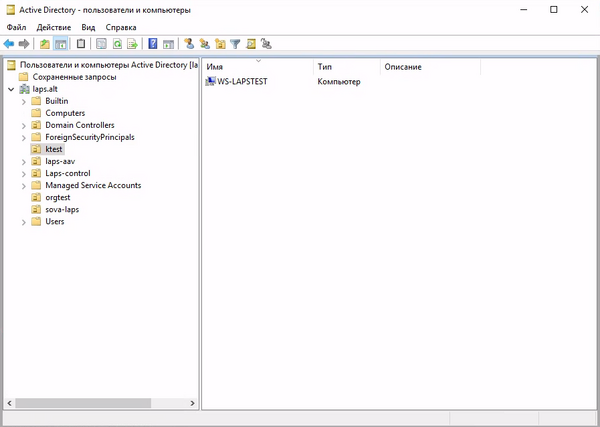Select the ktest organizational unit
The width and height of the screenshot is (600, 427).
54,149
